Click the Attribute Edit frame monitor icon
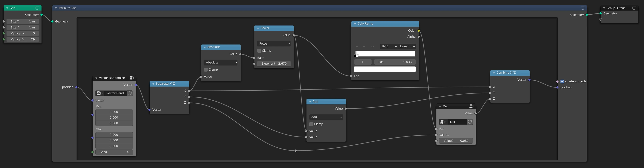Screen dimensions: 644x168 [582, 8]
